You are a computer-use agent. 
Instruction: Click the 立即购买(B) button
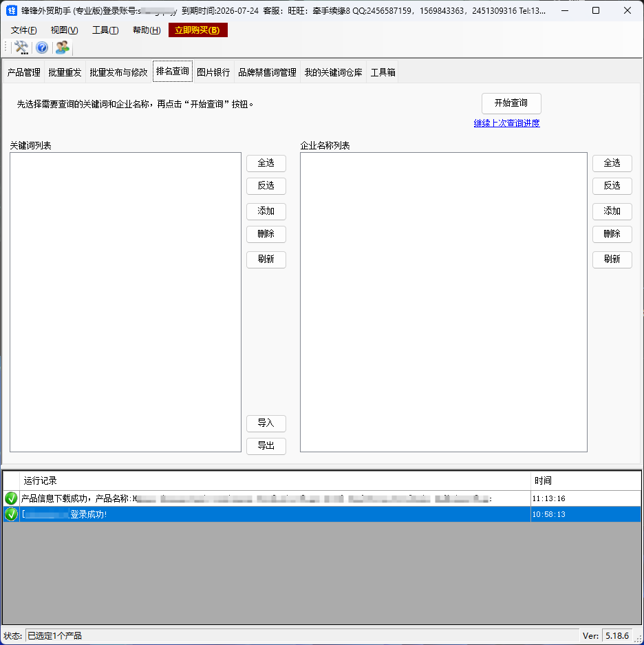[197, 30]
